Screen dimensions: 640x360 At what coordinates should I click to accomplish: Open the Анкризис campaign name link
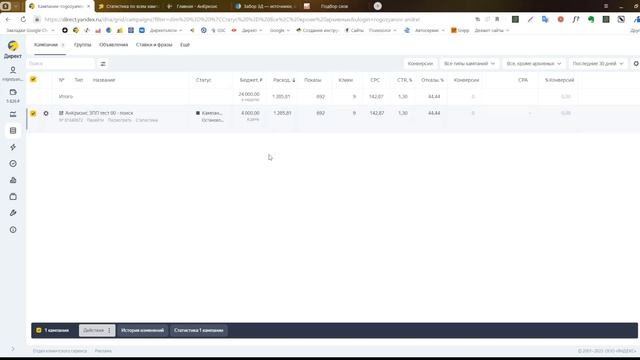pos(99,113)
